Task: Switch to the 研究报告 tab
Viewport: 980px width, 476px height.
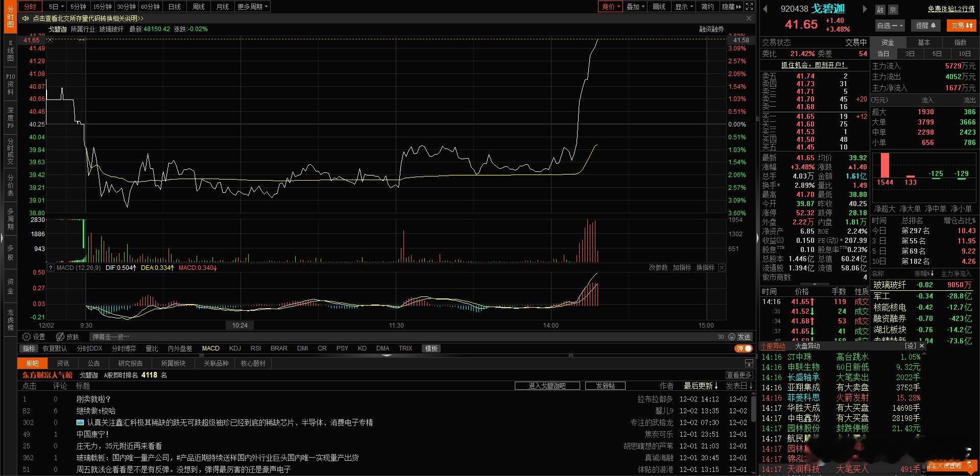Action: point(130,363)
